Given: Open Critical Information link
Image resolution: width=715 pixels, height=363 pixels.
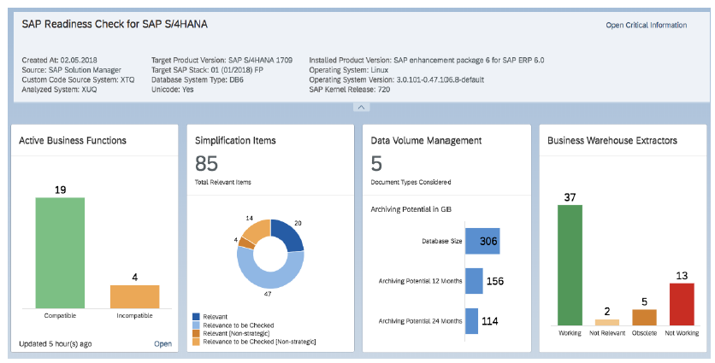Looking at the screenshot, I should [x=646, y=25].
